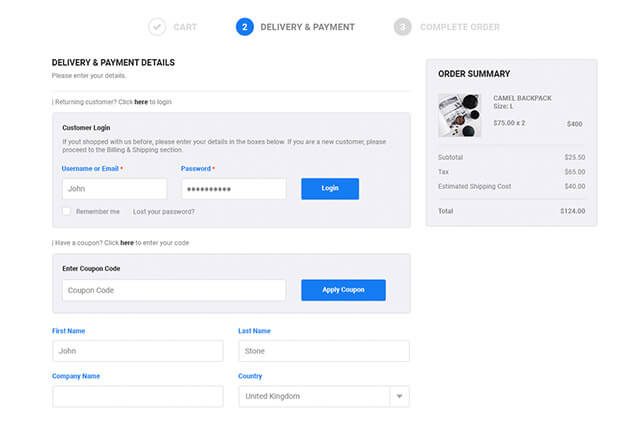The width and height of the screenshot is (644, 430).
Task: Click the step 3 circle icon
Action: pyautogui.click(x=403, y=27)
